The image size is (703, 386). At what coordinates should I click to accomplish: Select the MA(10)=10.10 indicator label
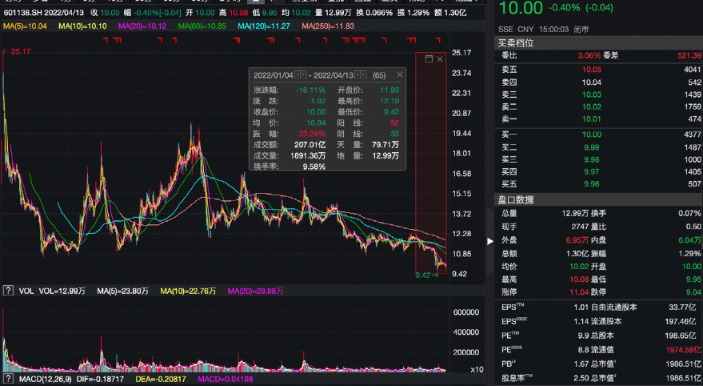click(82, 26)
